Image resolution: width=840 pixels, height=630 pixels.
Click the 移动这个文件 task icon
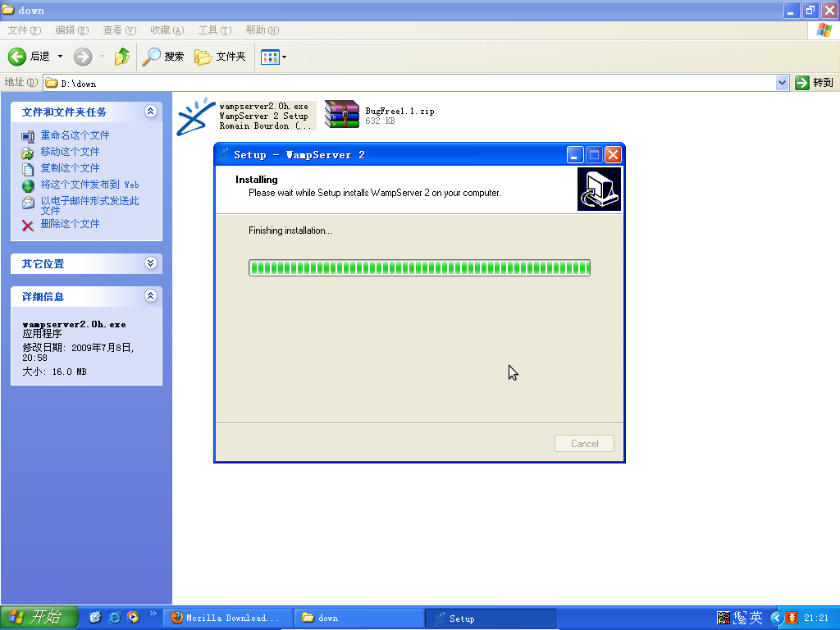click(28, 153)
